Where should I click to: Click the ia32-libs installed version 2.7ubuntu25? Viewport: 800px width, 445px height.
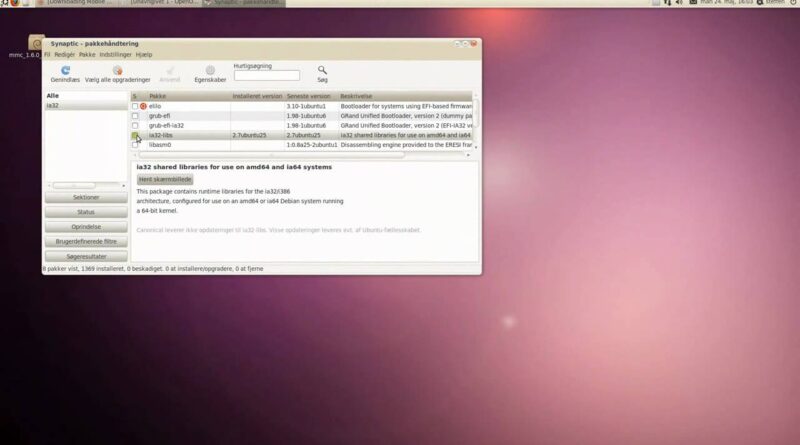249,135
